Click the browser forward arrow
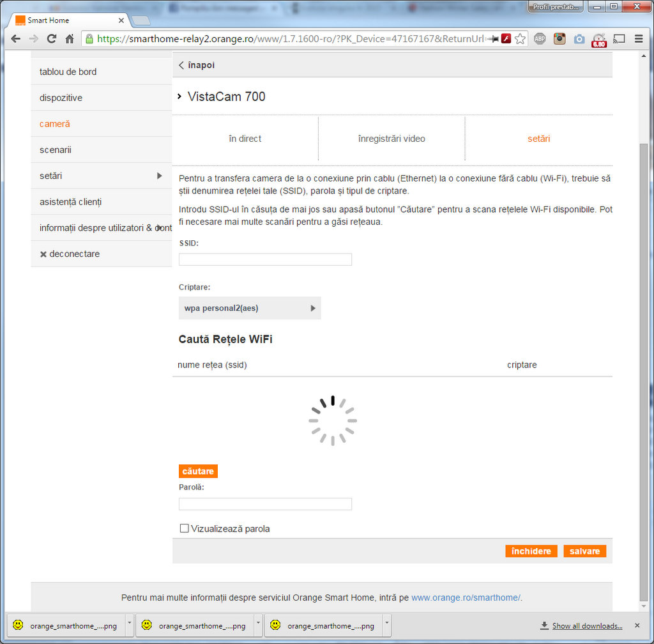 [34, 39]
